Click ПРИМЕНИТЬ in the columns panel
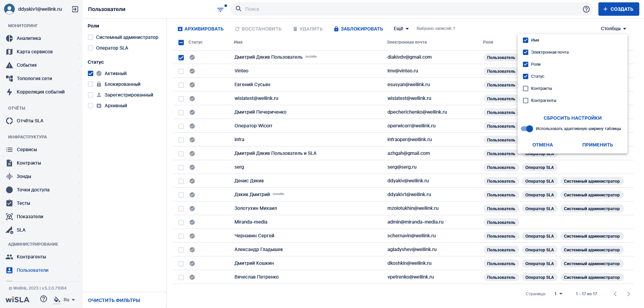 [597, 145]
